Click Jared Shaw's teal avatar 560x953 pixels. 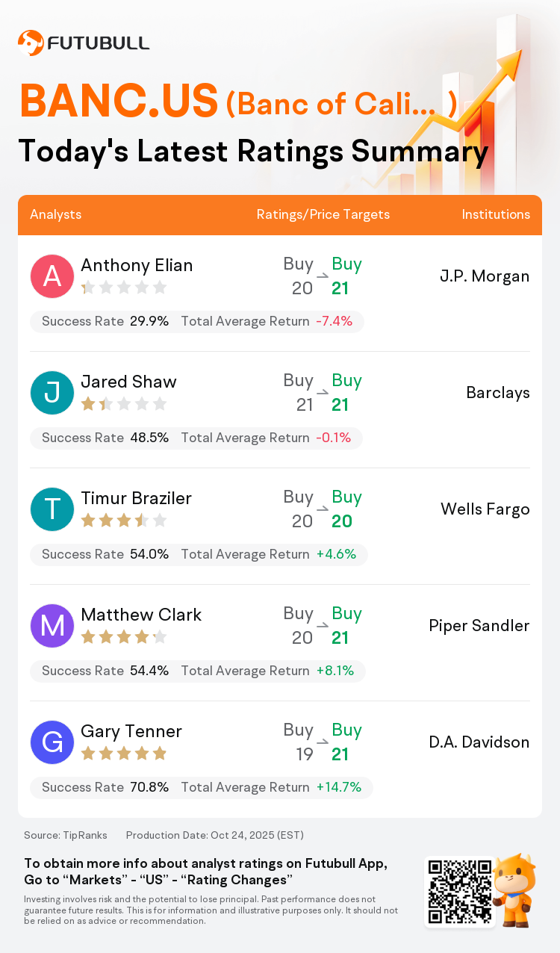coord(52,393)
